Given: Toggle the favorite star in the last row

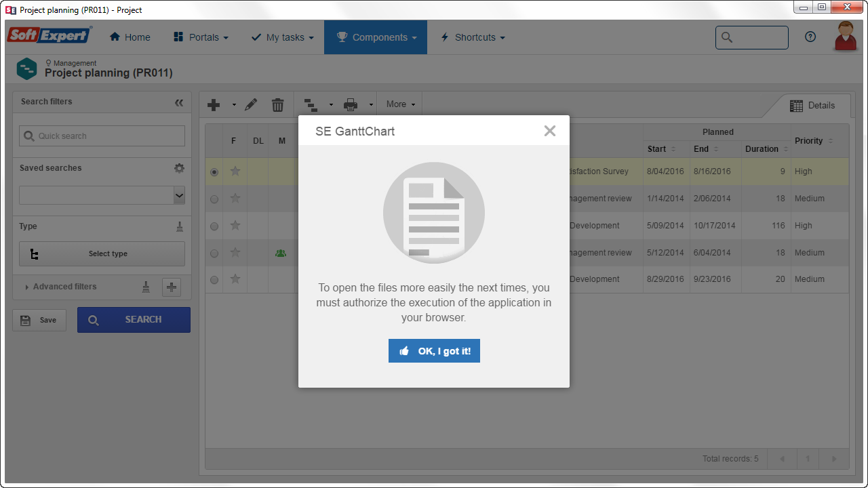Looking at the screenshot, I should coord(235,279).
